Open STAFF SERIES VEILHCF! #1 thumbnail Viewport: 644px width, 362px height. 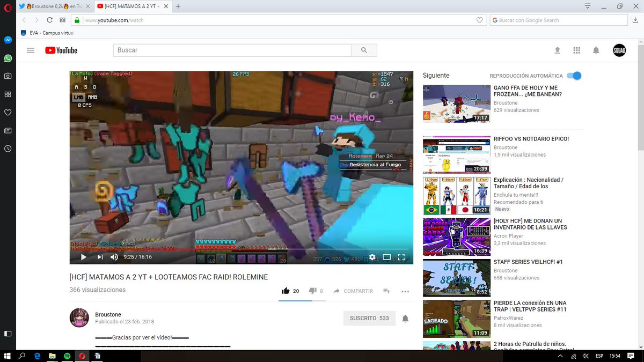tap(456, 278)
